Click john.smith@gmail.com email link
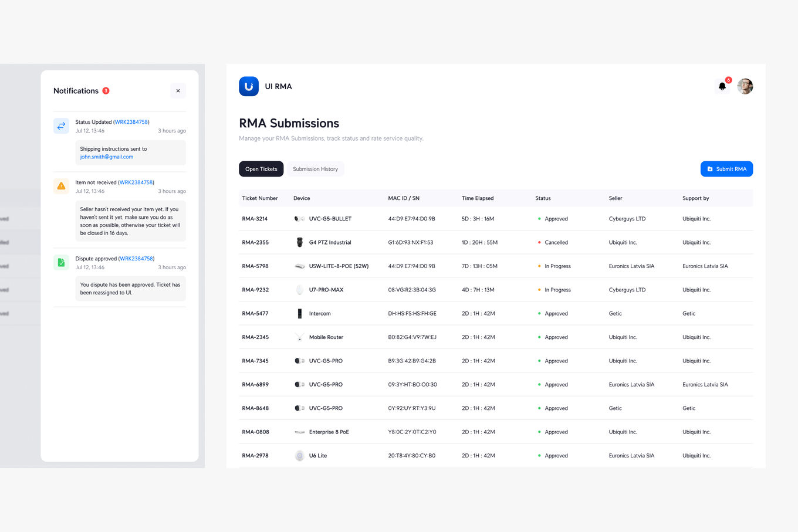The image size is (798, 532). [x=107, y=157]
